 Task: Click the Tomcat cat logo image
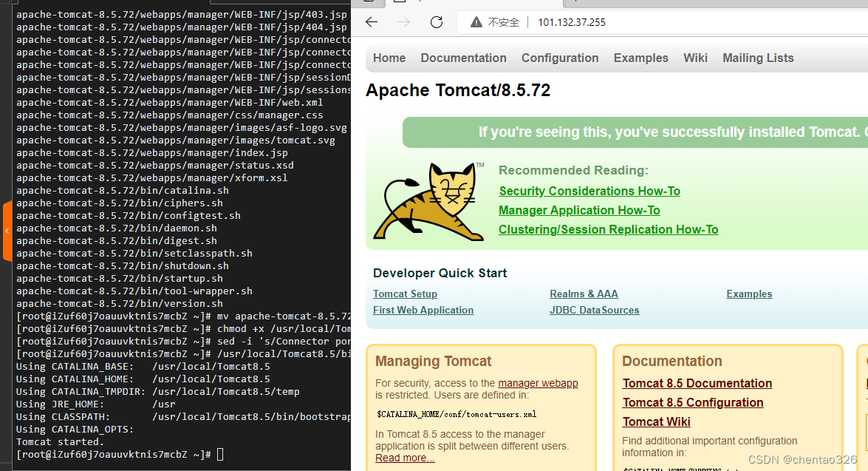click(x=429, y=202)
